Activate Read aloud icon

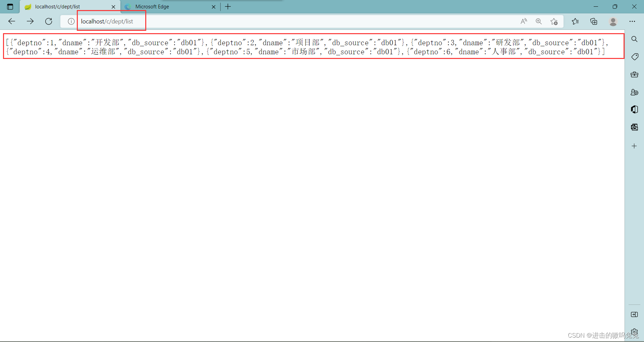point(524,21)
